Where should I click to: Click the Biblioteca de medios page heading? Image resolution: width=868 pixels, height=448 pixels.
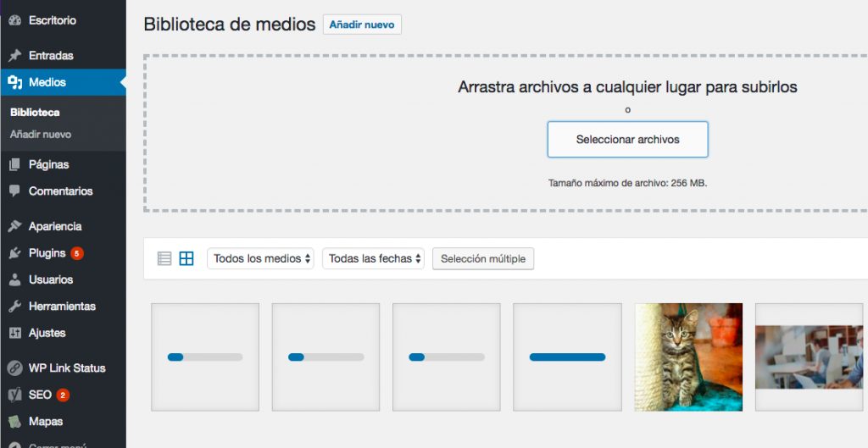(x=229, y=25)
